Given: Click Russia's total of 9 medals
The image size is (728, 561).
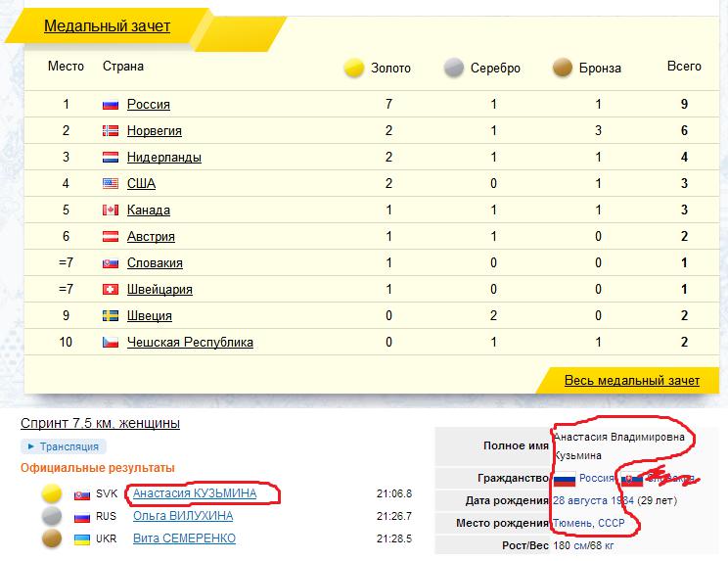Looking at the screenshot, I should (x=684, y=104).
